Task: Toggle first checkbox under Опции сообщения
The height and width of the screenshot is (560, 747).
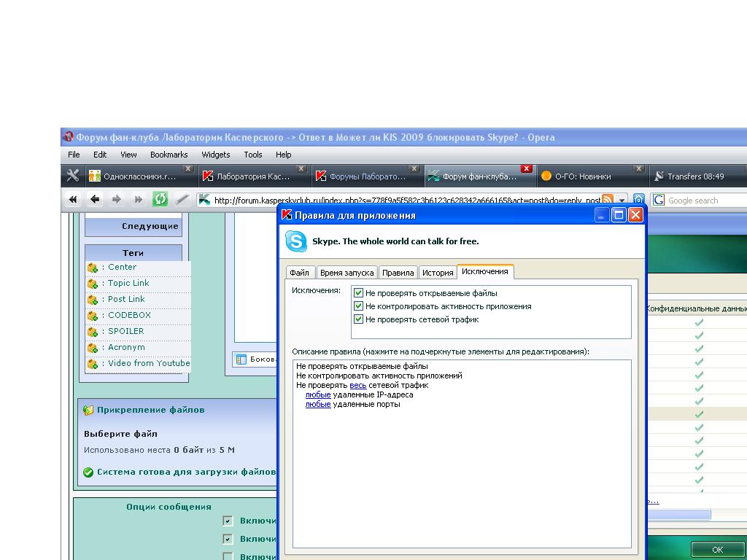Action: [228, 521]
